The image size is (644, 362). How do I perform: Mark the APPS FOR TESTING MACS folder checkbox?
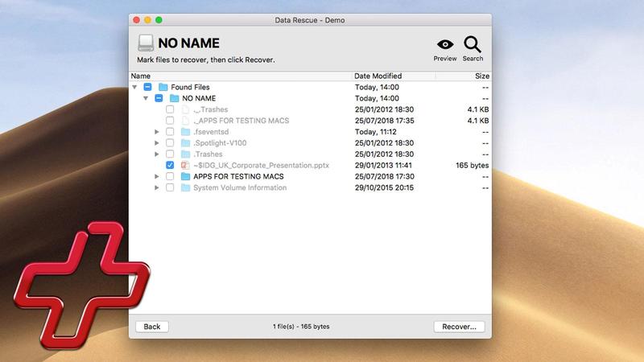[x=170, y=176]
